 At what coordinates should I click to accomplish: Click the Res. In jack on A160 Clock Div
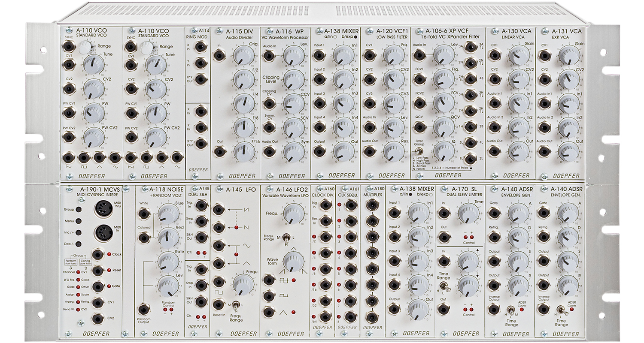[325, 221]
